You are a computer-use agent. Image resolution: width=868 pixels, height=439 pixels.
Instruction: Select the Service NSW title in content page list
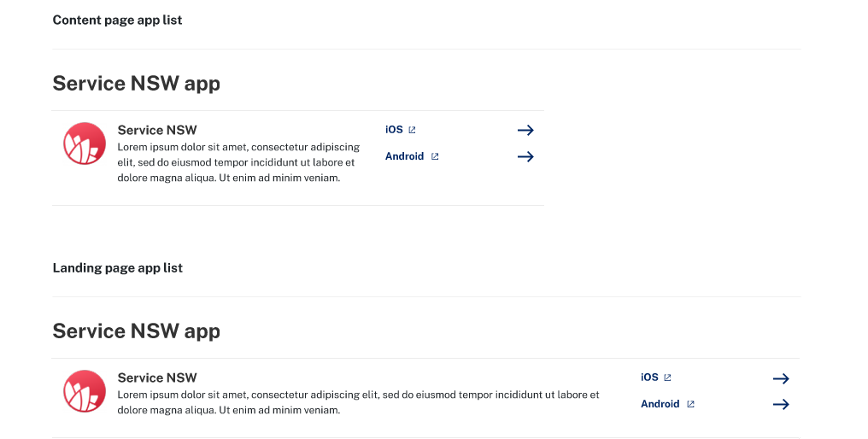pos(157,130)
